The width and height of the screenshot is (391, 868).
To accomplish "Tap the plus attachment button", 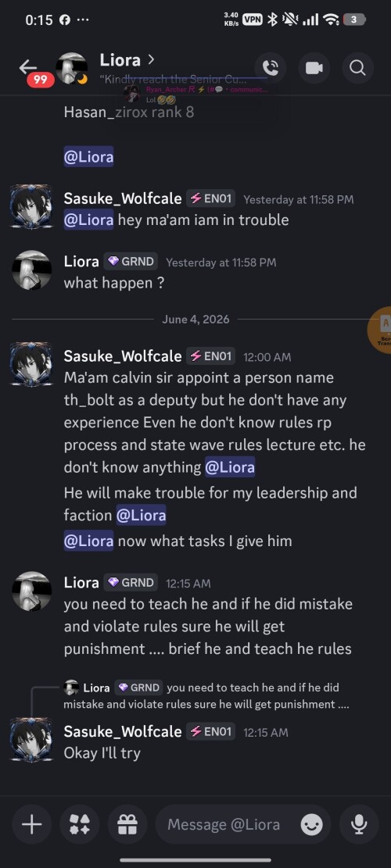I will [31, 825].
